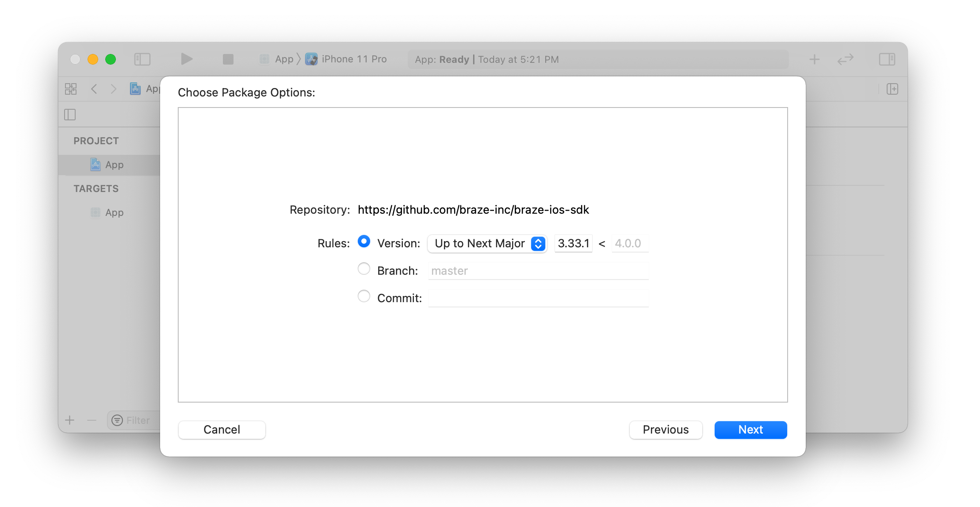The height and width of the screenshot is (507, 980).
Task: Click into the 3.33.1 version field
Action: coord(573,243)
